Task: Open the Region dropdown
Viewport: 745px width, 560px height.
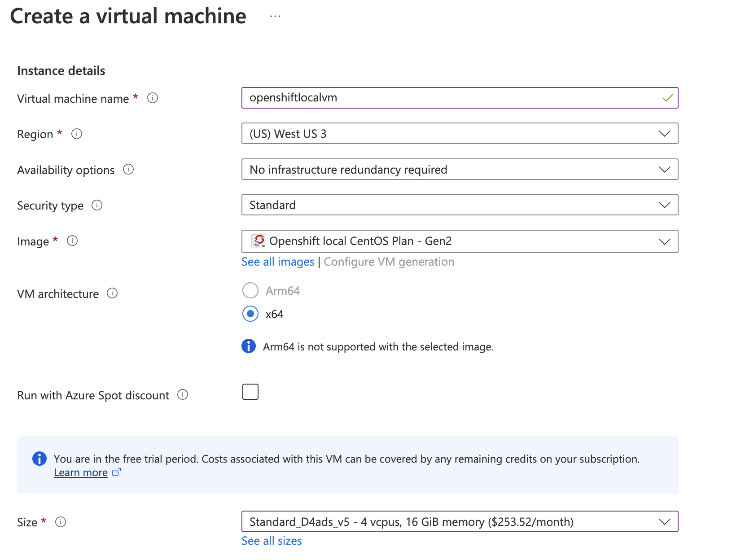Action: point(460,133)
